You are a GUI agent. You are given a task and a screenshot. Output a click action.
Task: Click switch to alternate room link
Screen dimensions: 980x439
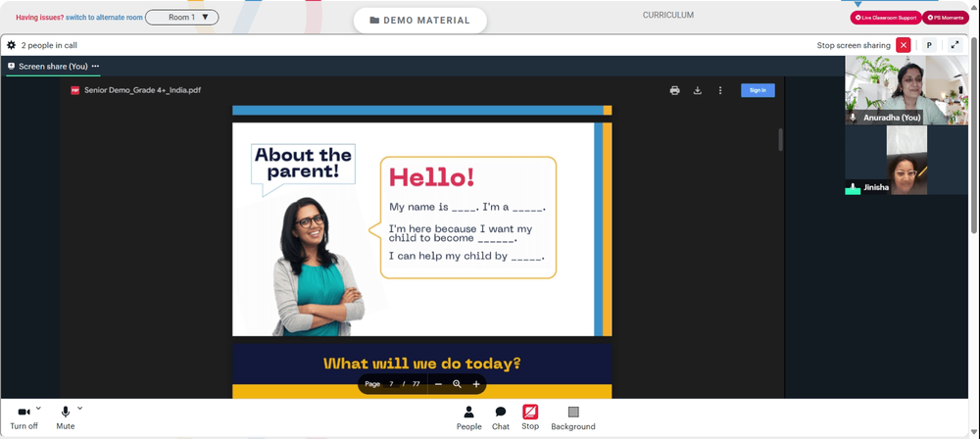point(105,18)
